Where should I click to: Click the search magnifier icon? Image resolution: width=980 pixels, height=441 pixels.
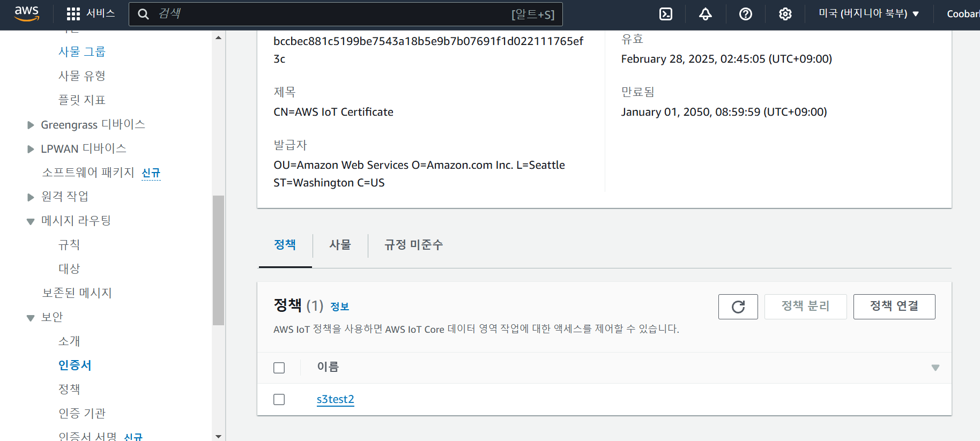point(143,14)
